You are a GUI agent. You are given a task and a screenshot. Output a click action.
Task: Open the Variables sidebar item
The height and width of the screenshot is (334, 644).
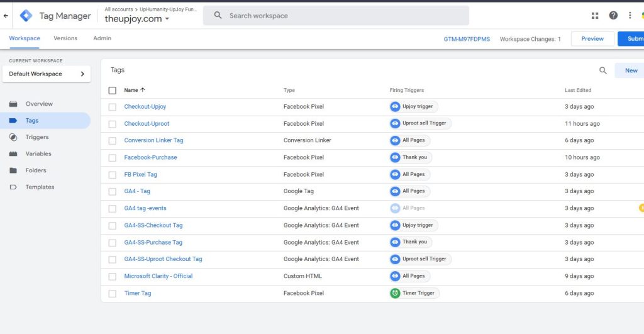click(x=38, y=153)
